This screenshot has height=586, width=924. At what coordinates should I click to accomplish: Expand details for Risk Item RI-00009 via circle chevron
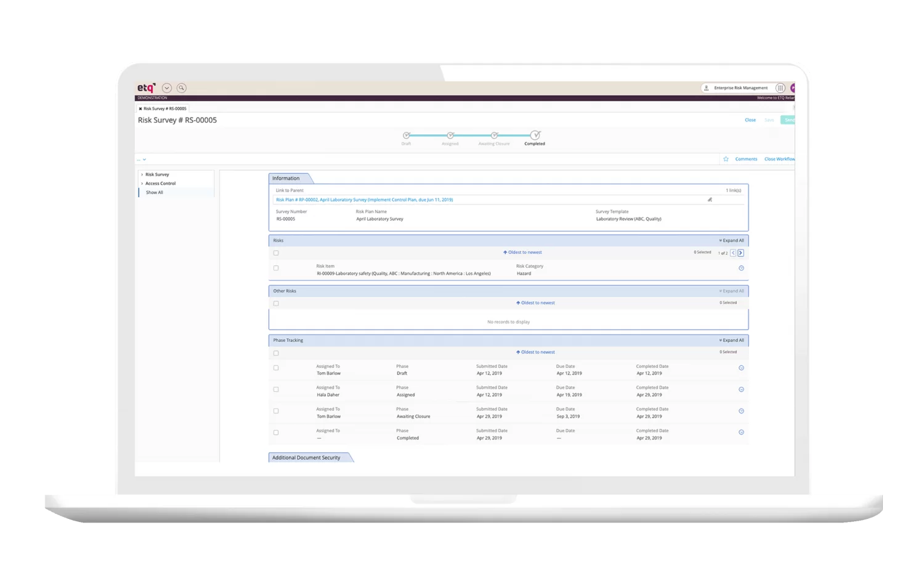pyautogui.click(x=741, y=267)
